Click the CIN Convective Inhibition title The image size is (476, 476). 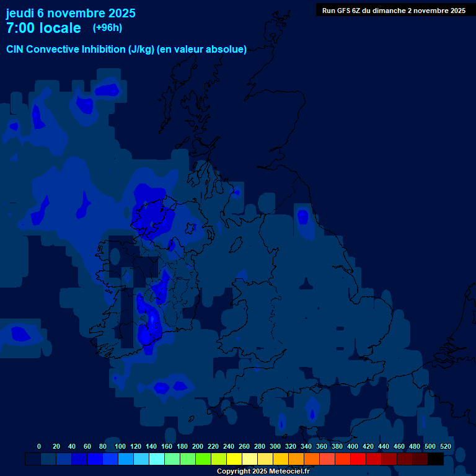pyautogui.click(x=126, y=50)
